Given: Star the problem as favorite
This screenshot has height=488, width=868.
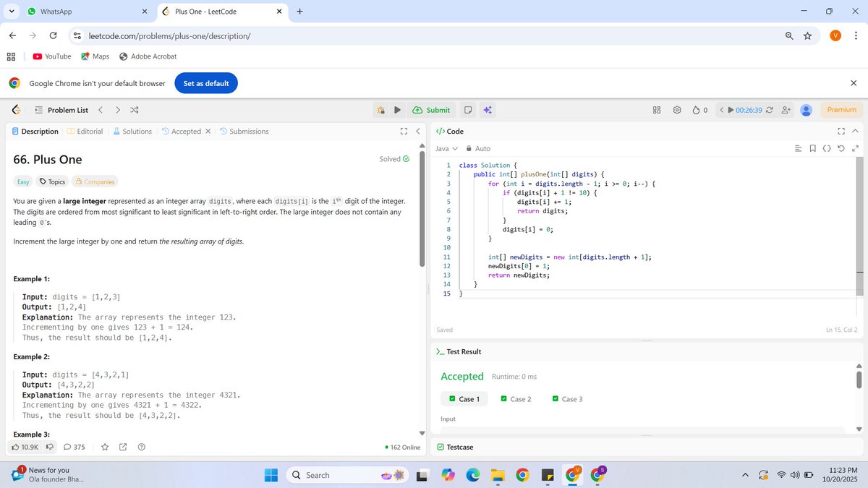Looking at the screenshot, I should [105, 447].
